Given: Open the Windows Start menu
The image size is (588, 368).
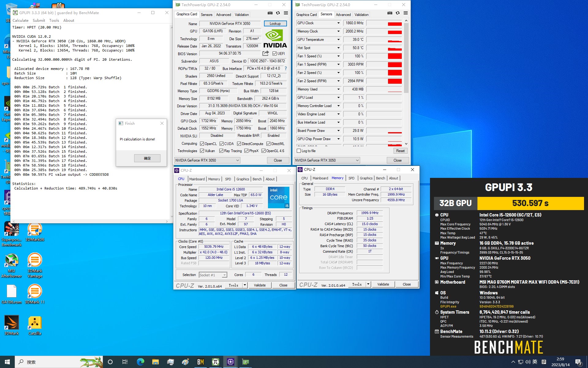Looking at the screenshot, I should 7,362.
